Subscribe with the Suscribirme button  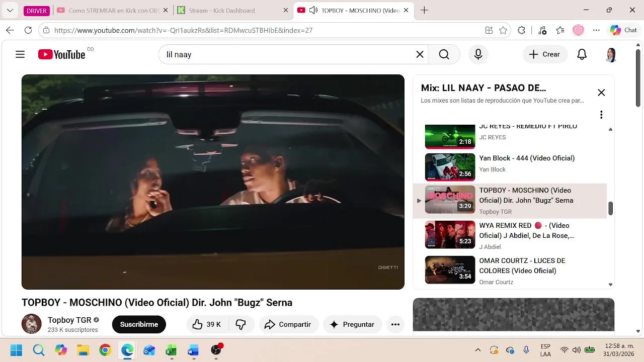139,324
